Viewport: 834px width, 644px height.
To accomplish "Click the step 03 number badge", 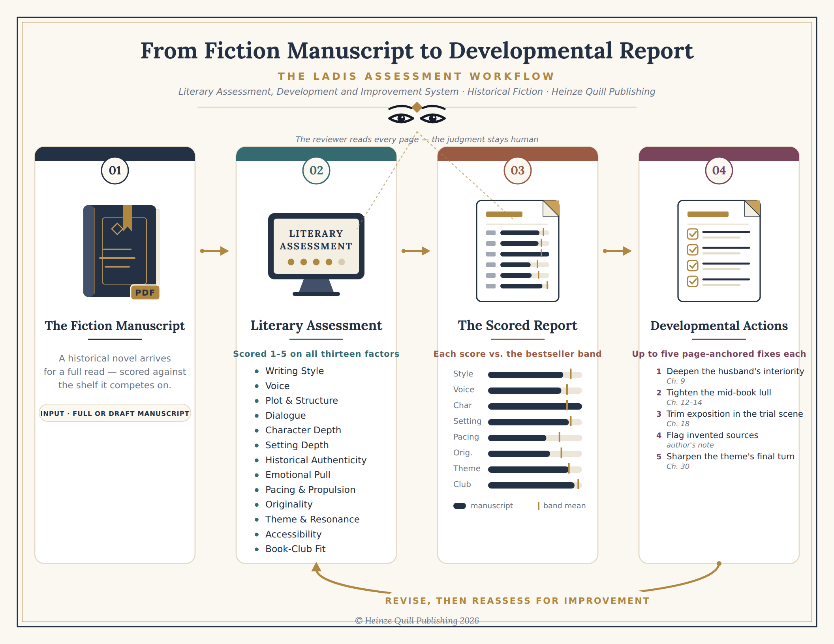I will [518, 170].
